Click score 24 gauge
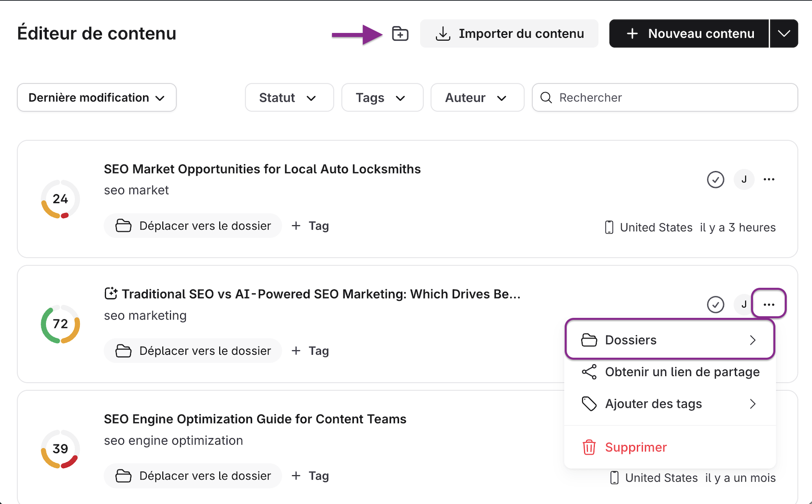 [60, 199]
